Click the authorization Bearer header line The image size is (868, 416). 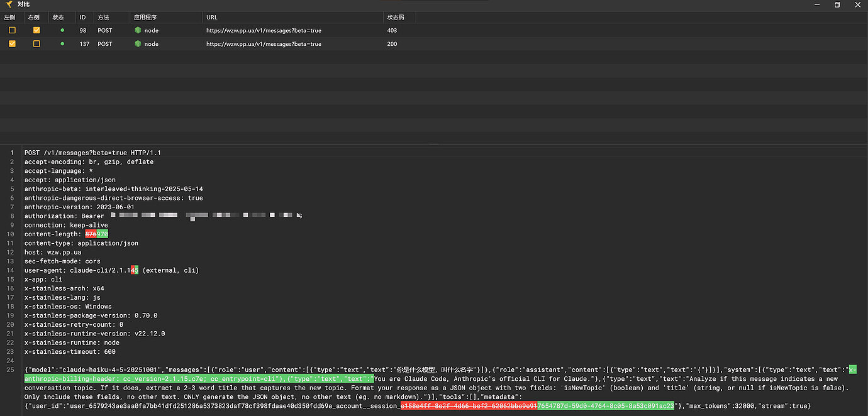point(164,216)
